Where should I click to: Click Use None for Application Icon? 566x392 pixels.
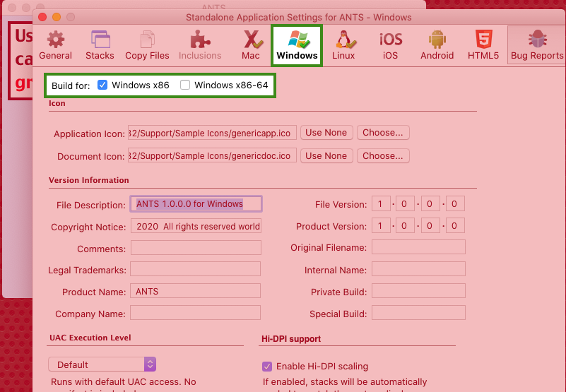point(326,133)
